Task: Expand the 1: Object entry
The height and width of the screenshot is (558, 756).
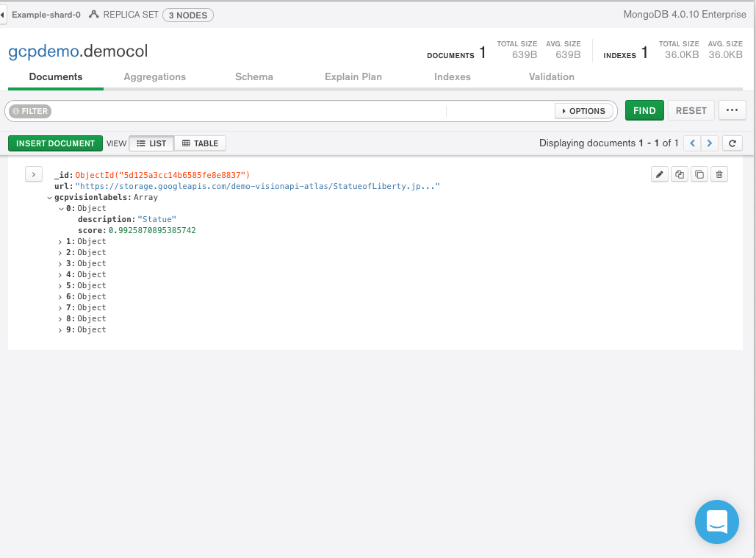Action: tap(60, 242)
